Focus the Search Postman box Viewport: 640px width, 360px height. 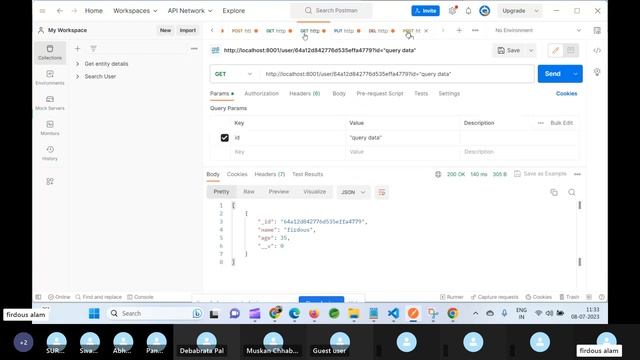(331, 11)
